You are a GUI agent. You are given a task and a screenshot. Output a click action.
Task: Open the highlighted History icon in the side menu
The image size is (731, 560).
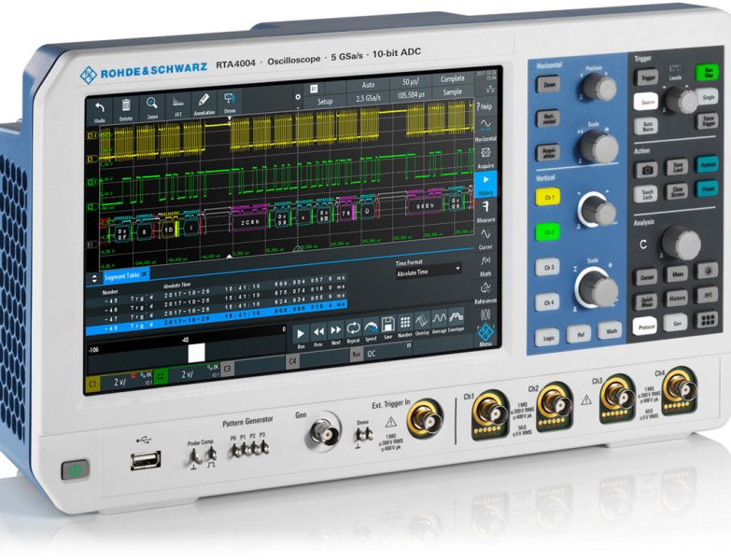[485, 184]
